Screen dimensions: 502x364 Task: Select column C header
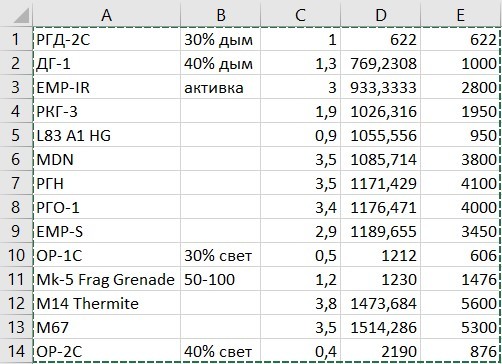click(x=300, y=15)
